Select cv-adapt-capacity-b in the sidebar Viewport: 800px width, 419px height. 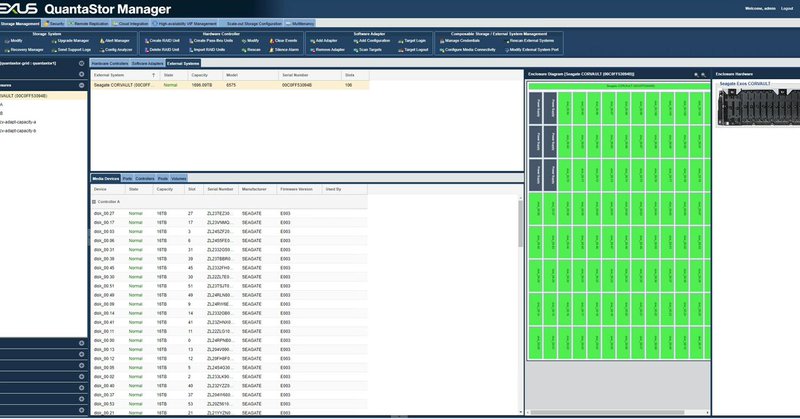click(x=18, y=131)
